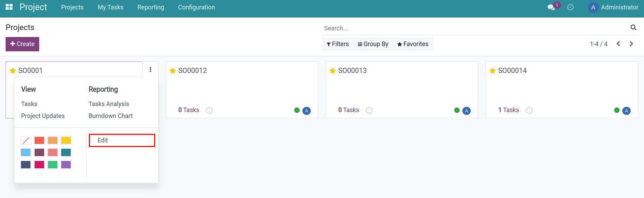Click the Search input field
644x198 pixels.
pos(475,28)
